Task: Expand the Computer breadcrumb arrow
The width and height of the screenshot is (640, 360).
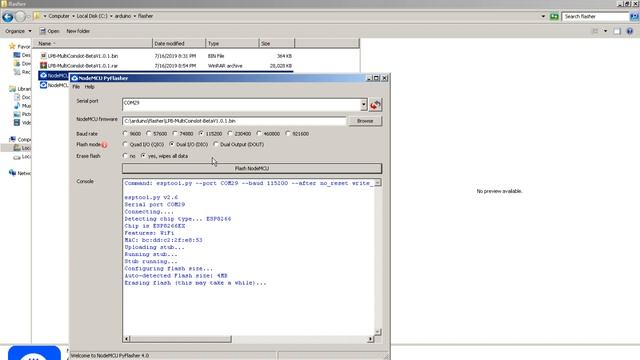Action: point(73,16)
